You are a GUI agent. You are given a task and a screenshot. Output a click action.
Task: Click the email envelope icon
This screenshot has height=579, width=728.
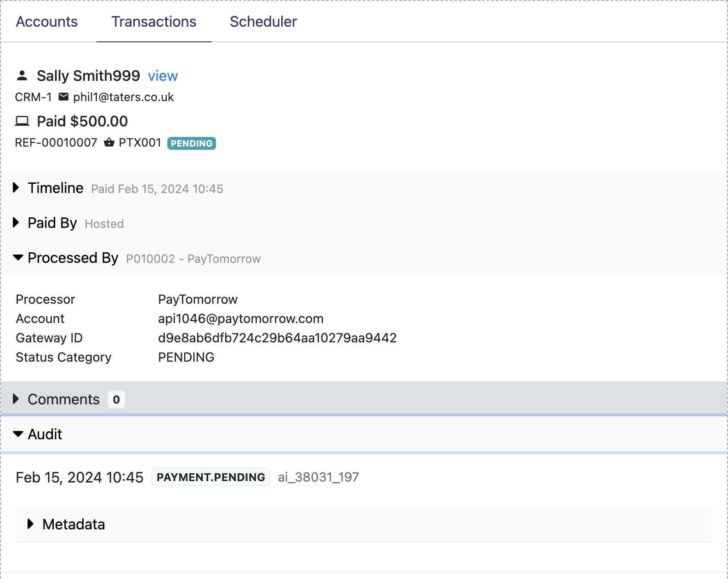pyautogui.click(x=63, y=97)
